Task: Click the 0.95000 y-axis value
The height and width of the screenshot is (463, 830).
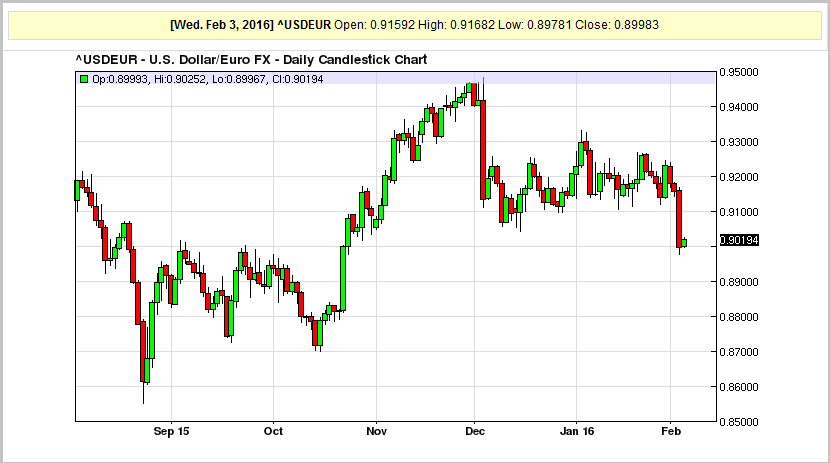Action: [739, 72]
